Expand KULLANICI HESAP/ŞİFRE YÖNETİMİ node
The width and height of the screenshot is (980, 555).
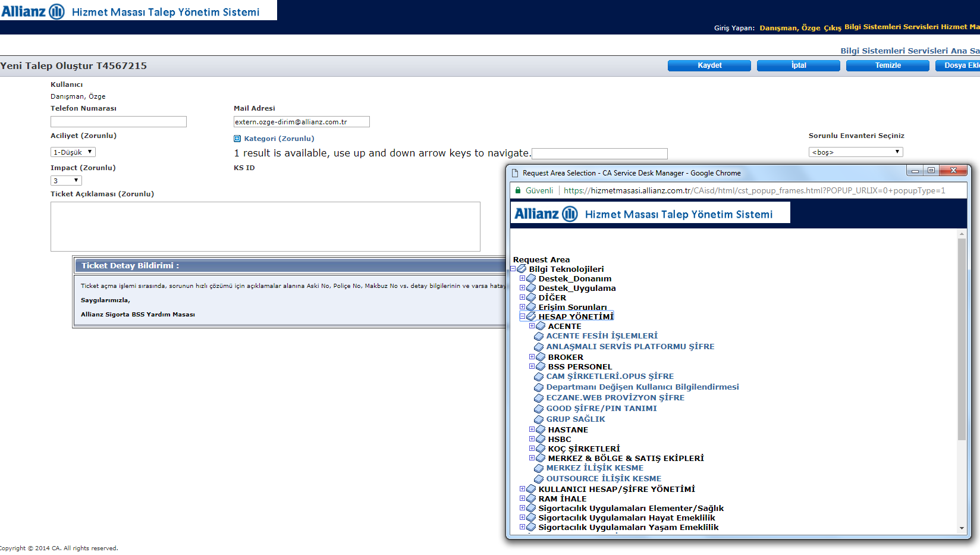pyautogui.click(x=523, y=489)
